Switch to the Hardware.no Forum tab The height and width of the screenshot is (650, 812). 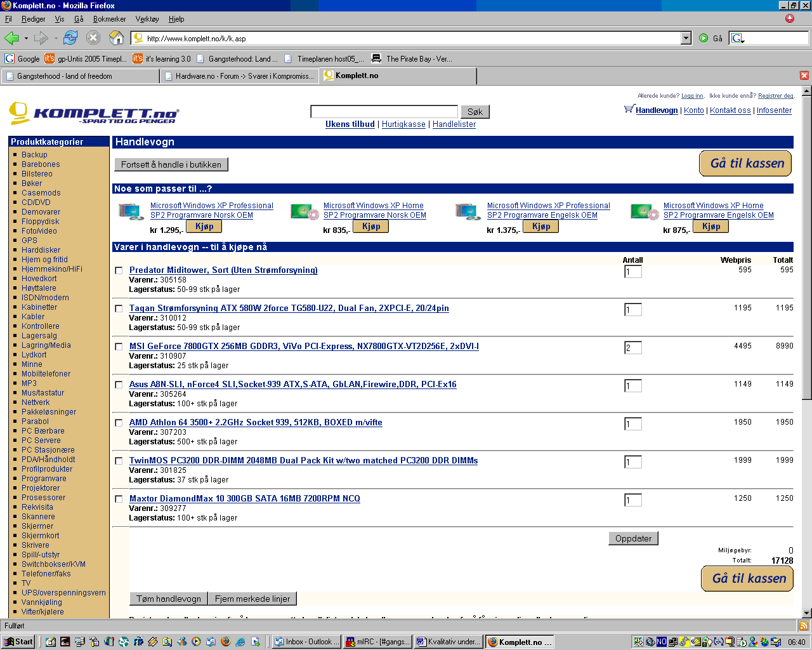coord(239,76)
